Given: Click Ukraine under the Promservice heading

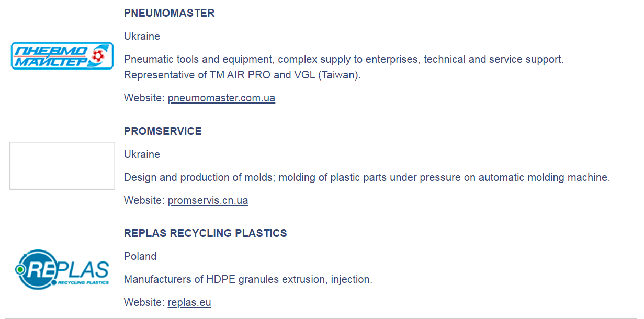Looking at the screenshot, I should [142, 154].
